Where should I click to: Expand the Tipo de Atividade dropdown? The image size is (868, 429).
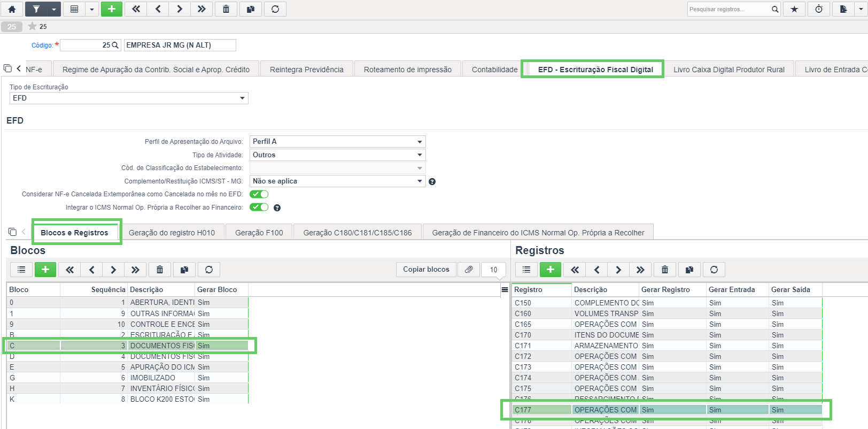tap(338, 155)
